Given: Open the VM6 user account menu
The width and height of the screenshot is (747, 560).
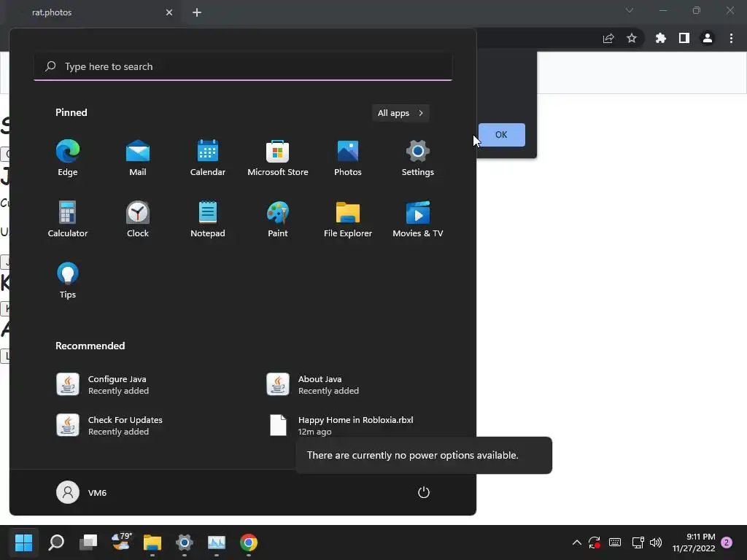Looking at the screenshot, I should click(82, 492).
